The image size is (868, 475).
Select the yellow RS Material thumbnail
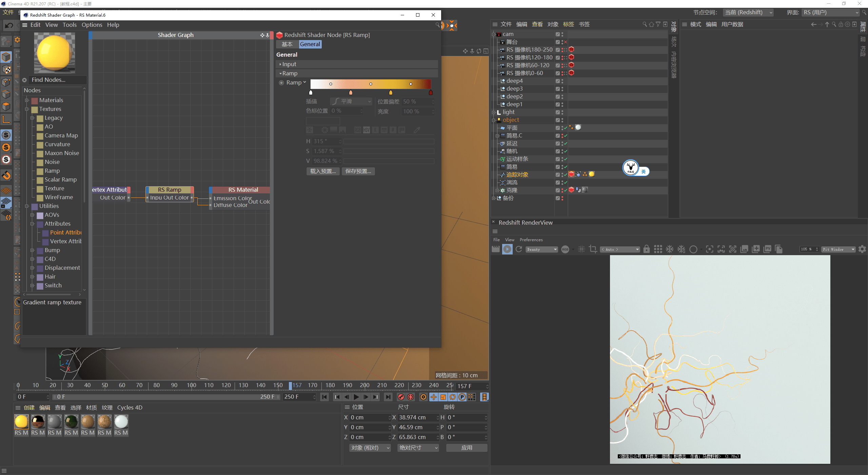21,422
